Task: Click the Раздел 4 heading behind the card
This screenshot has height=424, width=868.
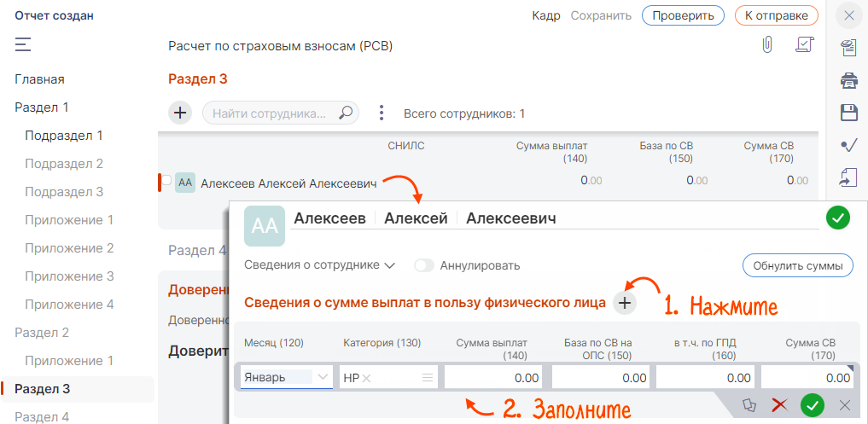Action: click(197, 250)
